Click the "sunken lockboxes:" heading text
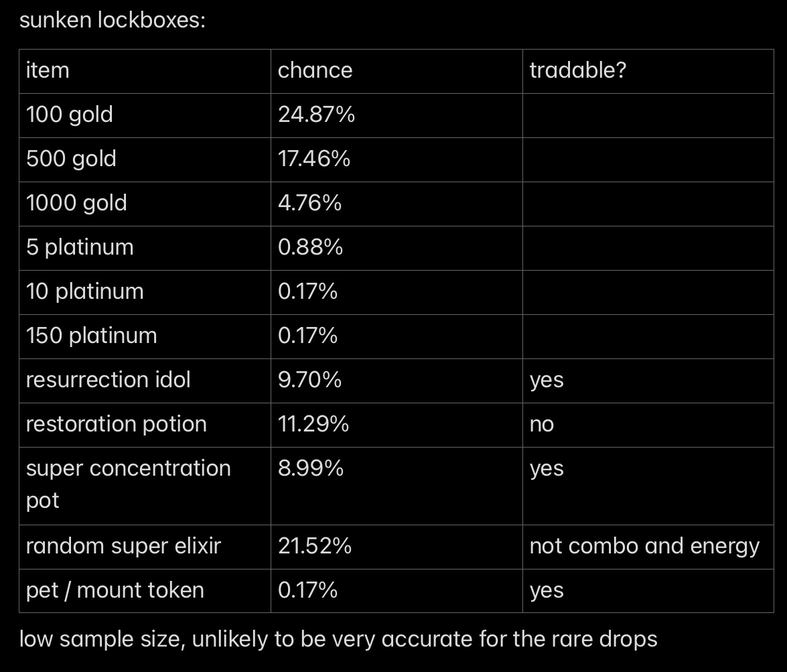787x672 pixels. (112, 20)
